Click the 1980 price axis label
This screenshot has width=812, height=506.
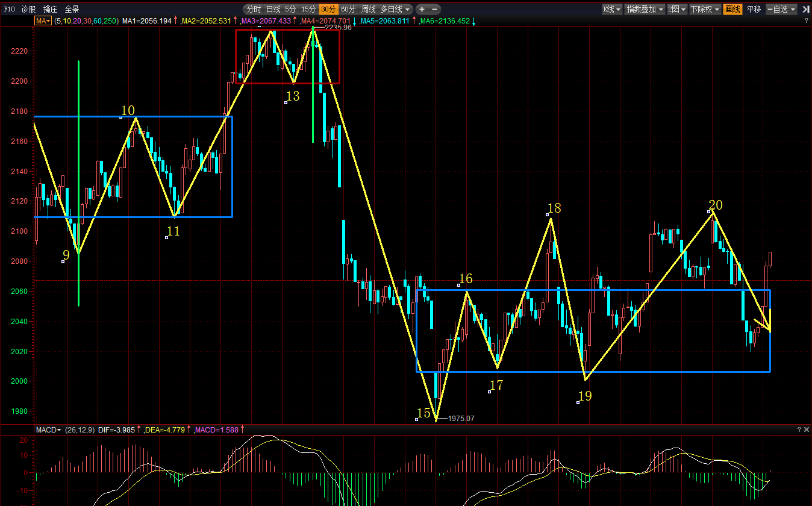19,411
